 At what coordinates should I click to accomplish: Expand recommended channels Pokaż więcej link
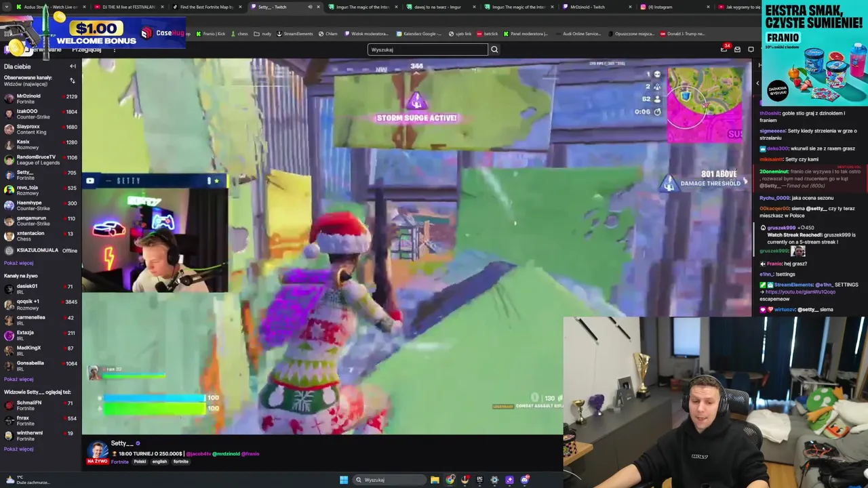tap(18, 449)
